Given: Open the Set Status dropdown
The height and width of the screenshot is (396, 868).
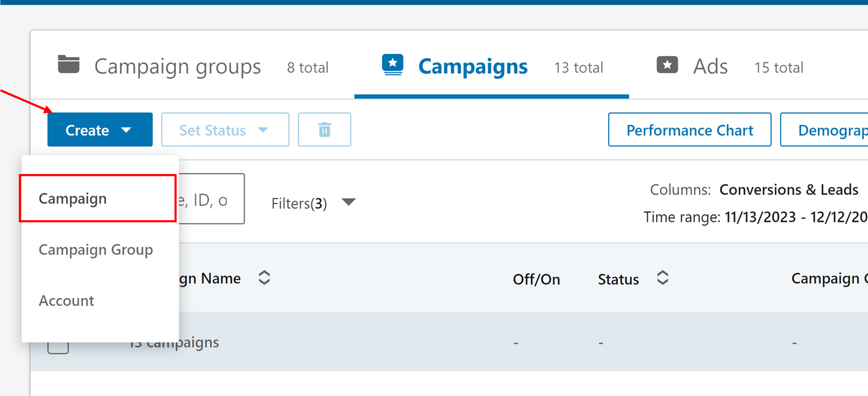Looking at the screenshot, I should (225, 130).
